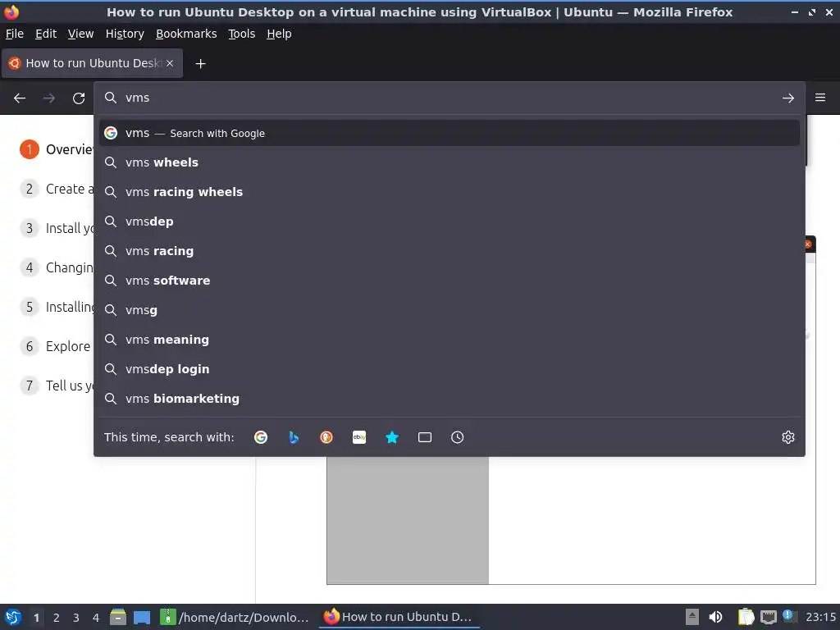Open the Help menu
The height and width of the screenshot is (630, 840).
coord(279,34)
